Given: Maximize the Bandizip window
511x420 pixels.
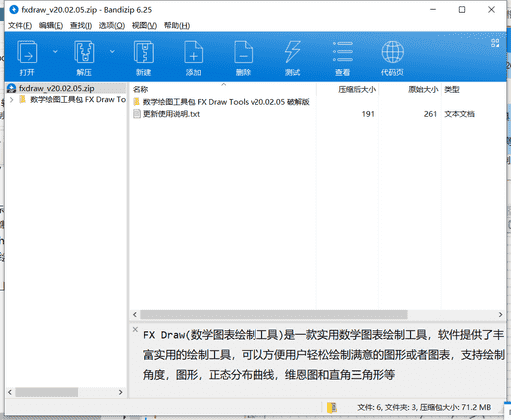Looking at the screenshot, I should pyautogui.click(x=462, y=10).
